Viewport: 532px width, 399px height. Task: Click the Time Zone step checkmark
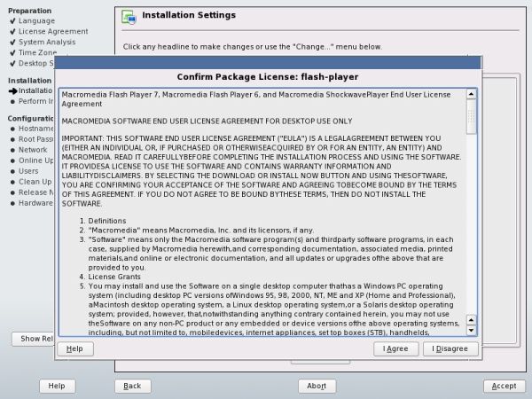[13, 52]
